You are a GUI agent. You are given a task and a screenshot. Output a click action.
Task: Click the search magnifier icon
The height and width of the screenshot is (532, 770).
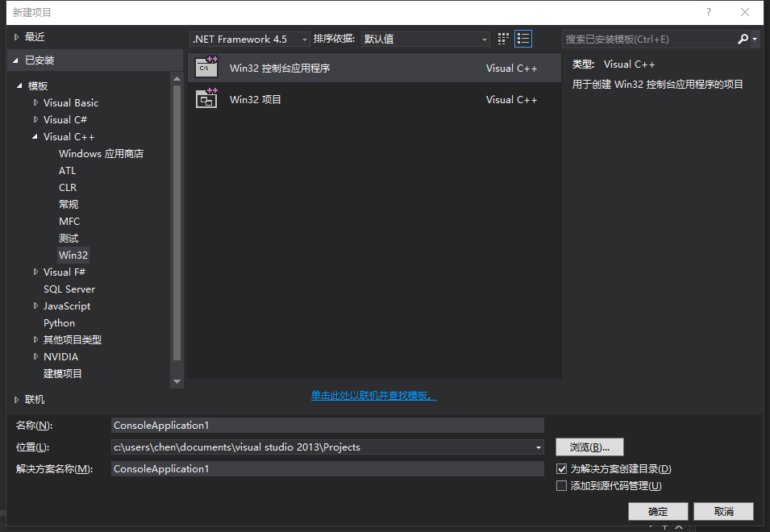(x=743, y=39)
